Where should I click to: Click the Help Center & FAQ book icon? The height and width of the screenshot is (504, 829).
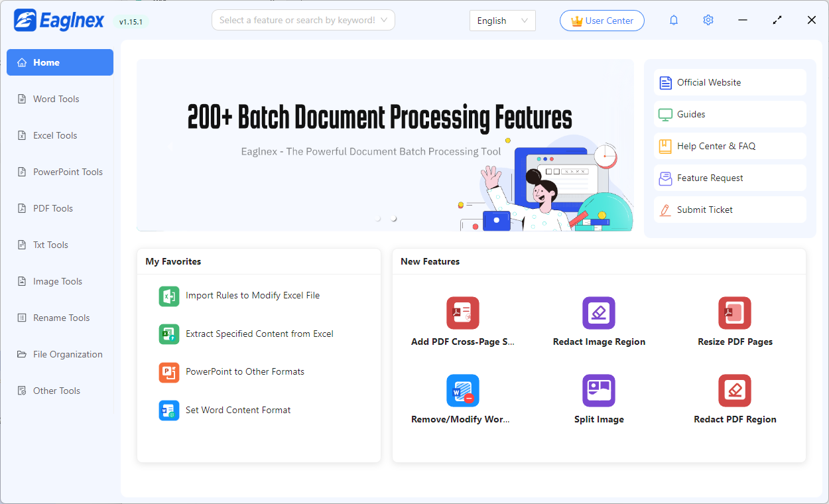coord(665,147)
